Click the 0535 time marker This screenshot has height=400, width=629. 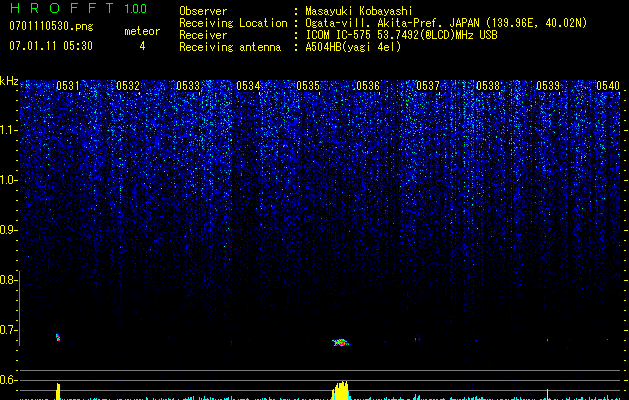[308, 85]
